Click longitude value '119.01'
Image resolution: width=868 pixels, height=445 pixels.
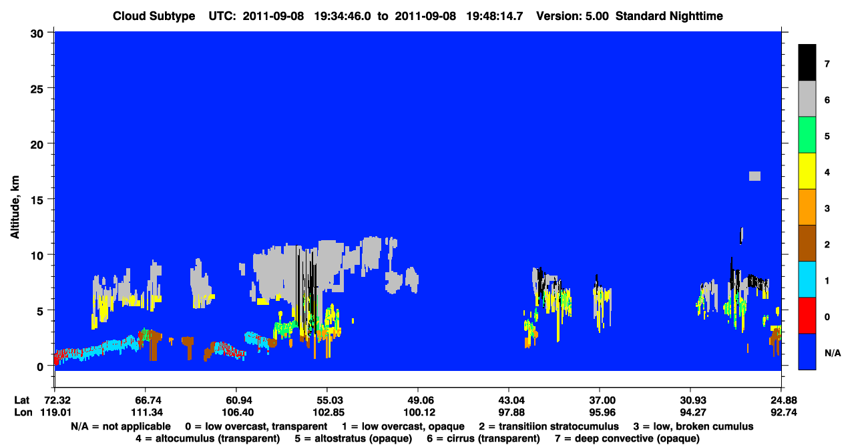[55, 412]
